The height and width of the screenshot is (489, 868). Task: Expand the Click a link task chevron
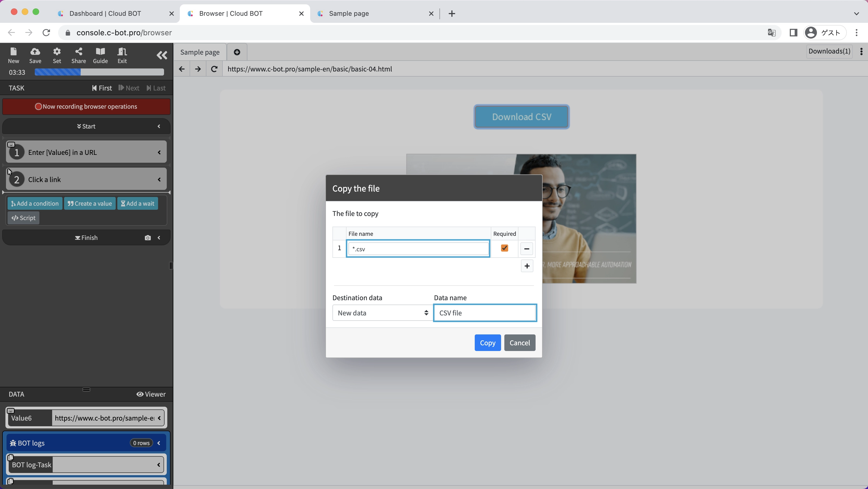pyautogui.click(x=159, y=179)
